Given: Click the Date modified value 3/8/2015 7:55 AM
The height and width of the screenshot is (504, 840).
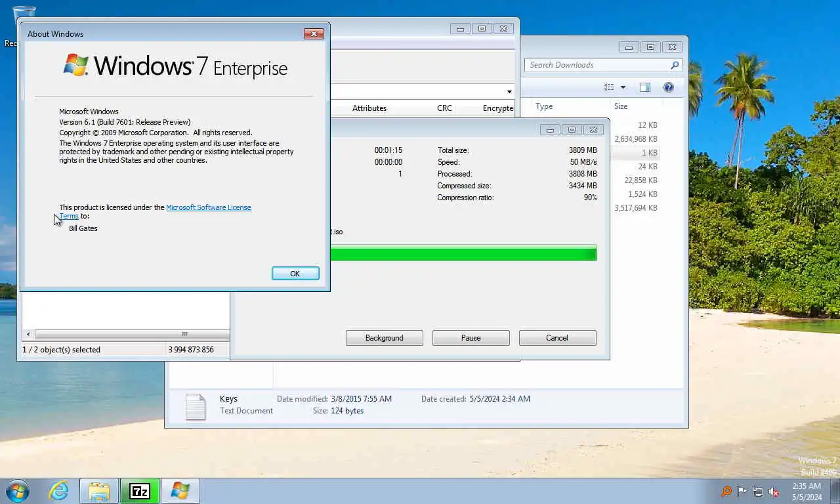Looking at the screenshot, I should pyautogui.click(x=361, y=399).
